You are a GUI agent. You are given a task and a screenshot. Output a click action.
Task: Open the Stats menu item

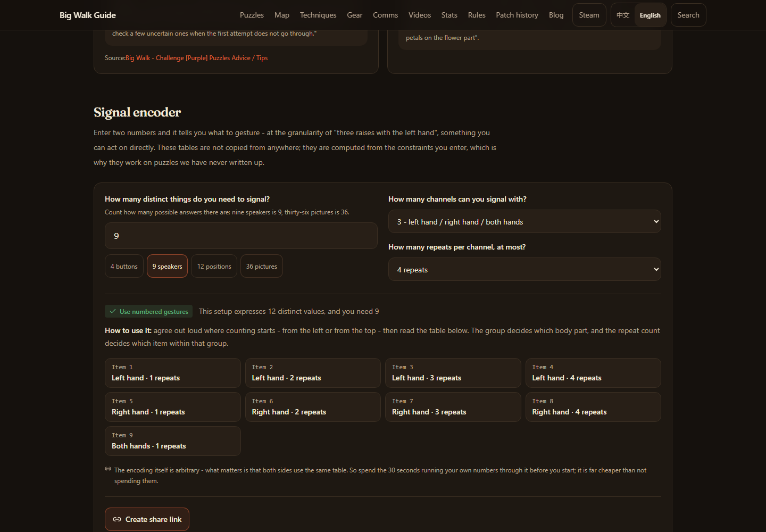click(449, 15)
